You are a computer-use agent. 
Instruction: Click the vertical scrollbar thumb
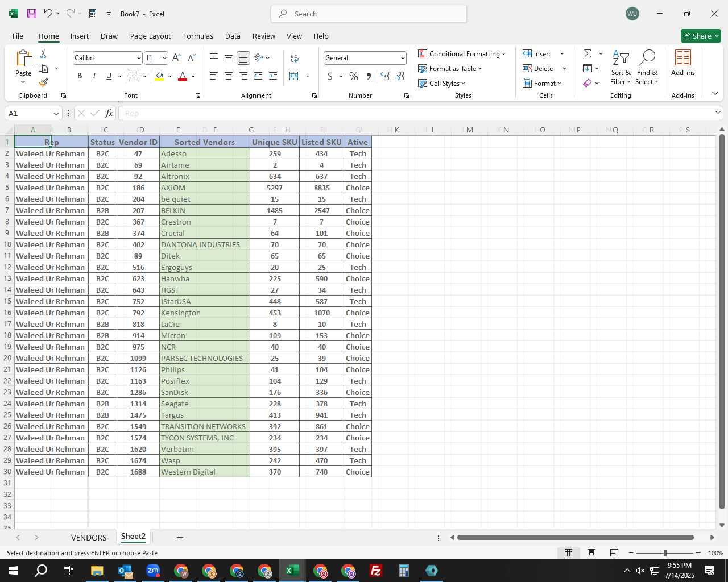722,321
